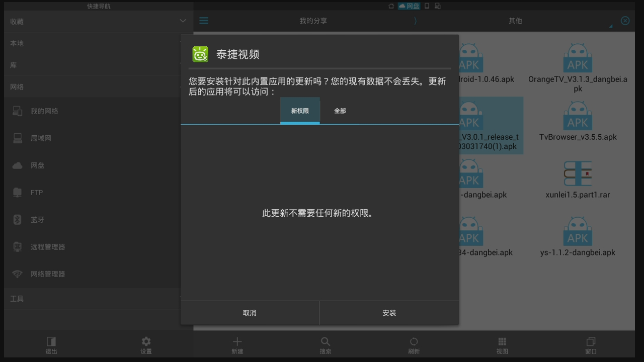Open the 其他 path dropdown triangle
Viewport: 644px width, 362px height.
(x=611, y=26)
